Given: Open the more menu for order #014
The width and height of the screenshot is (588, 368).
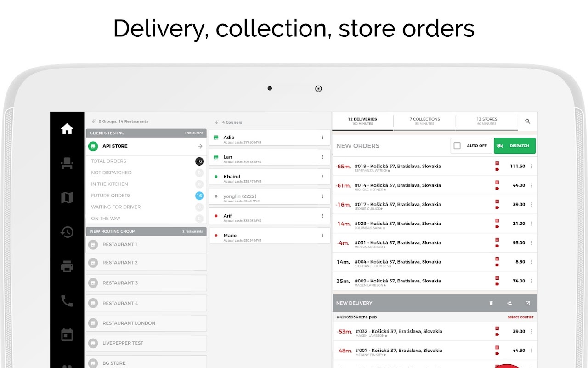Looking at the screenshot, I should coord(531,185).
